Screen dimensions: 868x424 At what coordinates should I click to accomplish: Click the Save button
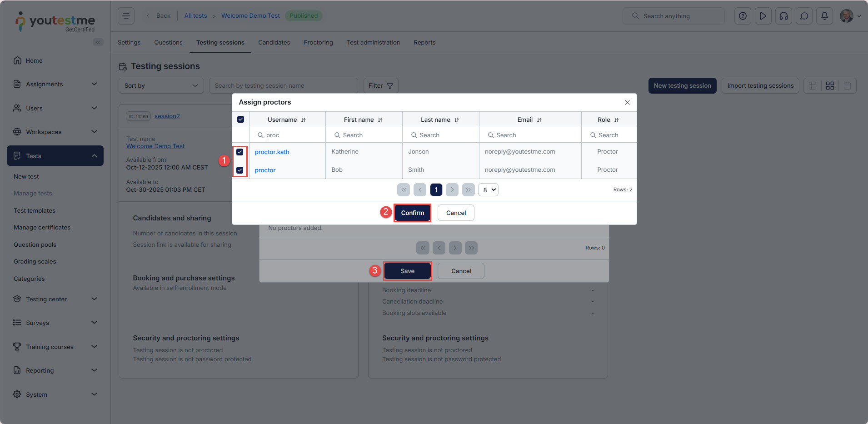coord(407,271)
